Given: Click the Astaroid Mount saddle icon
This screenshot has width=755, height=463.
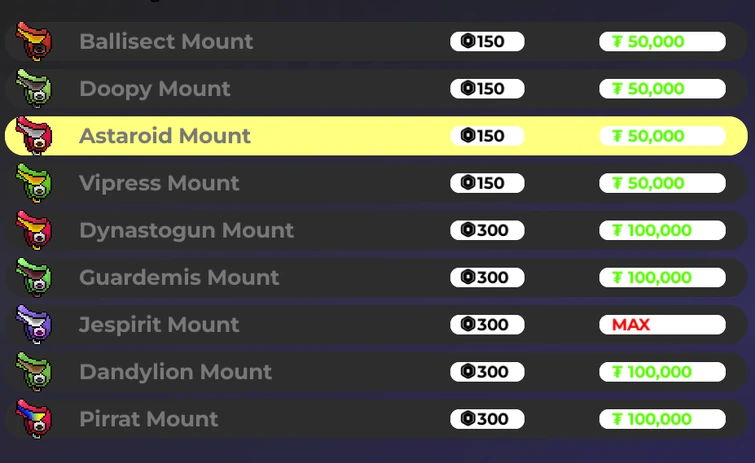Looking at the screenshot, I should 35,136.
